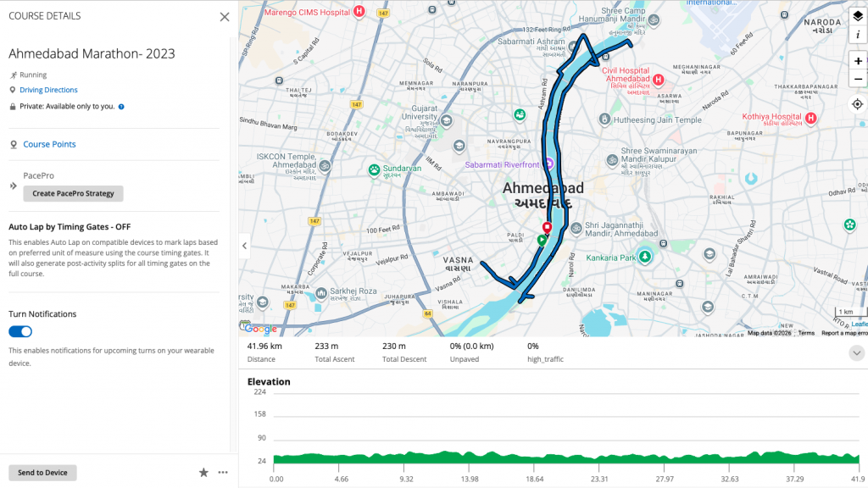The image size is (868, 488).
Task: Click the 233 m Total Ascent value
Action: 326,346
